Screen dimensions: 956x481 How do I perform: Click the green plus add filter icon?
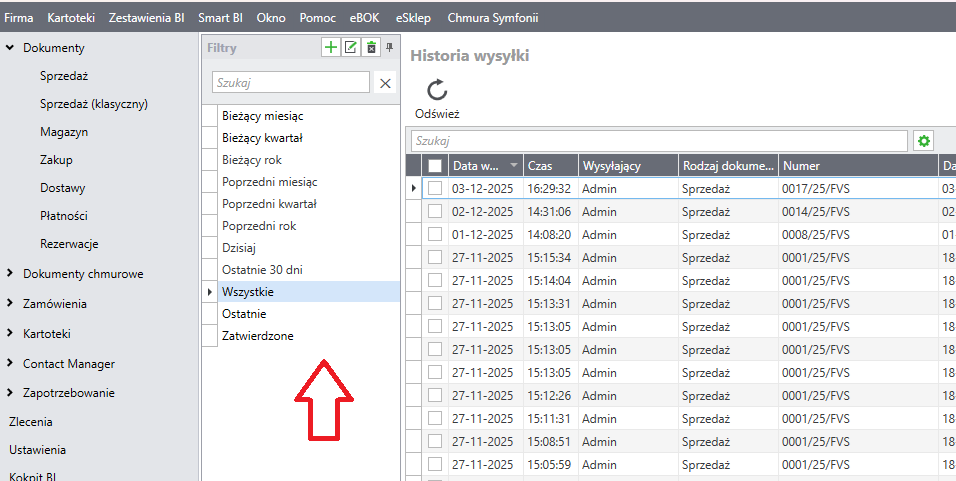pos(331,47)
